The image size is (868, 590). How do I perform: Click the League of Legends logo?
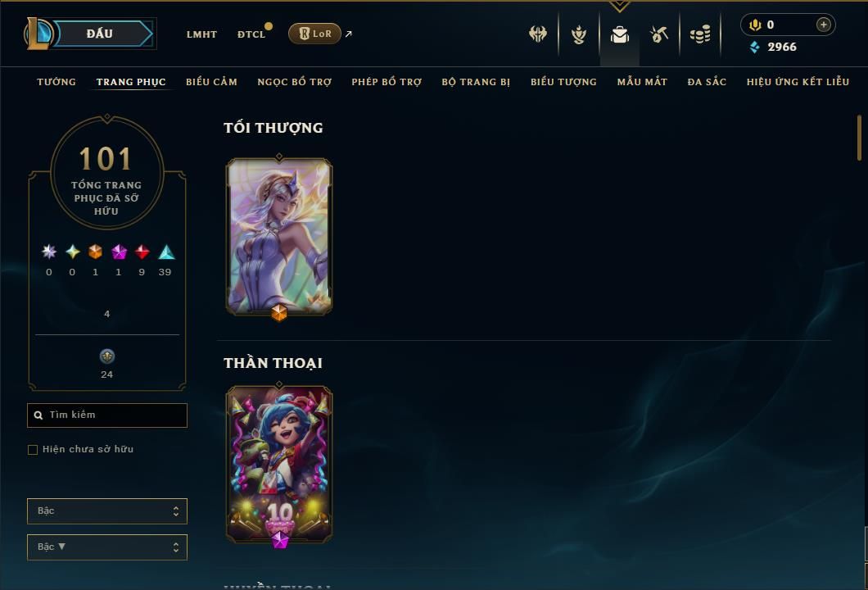(38, 34)
